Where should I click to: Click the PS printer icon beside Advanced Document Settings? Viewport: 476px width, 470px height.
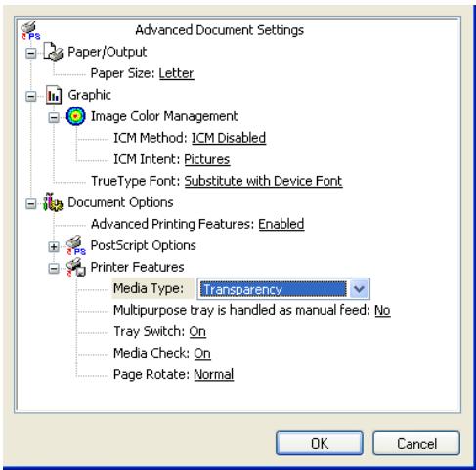click(x=30, y=30)
